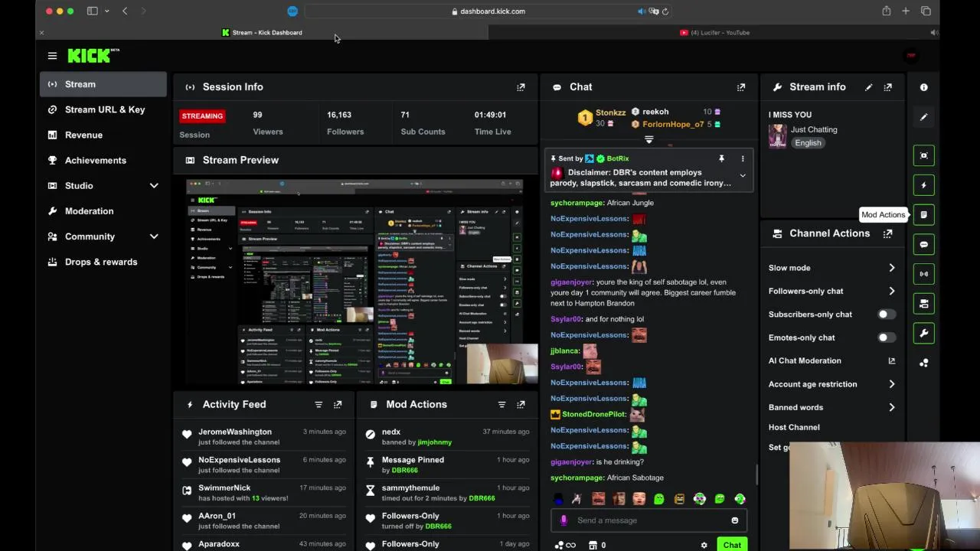Open the info icon in right toolbar
Viewport: 980px width, 551px height.
coord(924,87)
